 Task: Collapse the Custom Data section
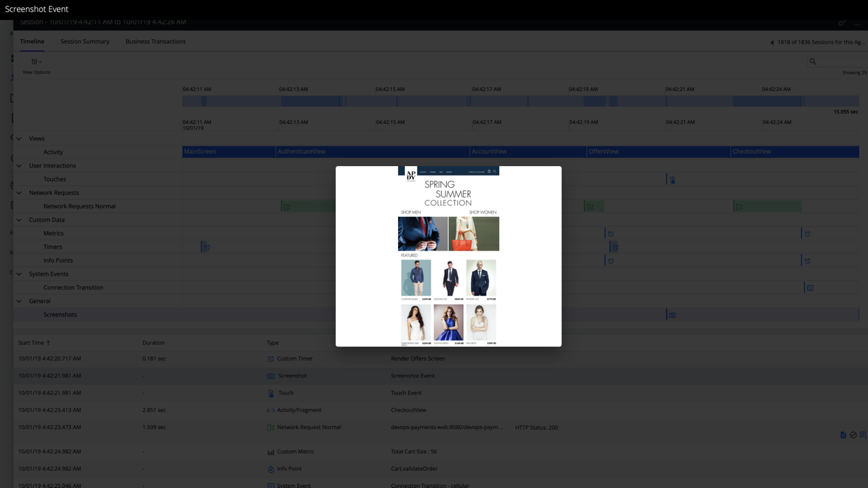19,220
